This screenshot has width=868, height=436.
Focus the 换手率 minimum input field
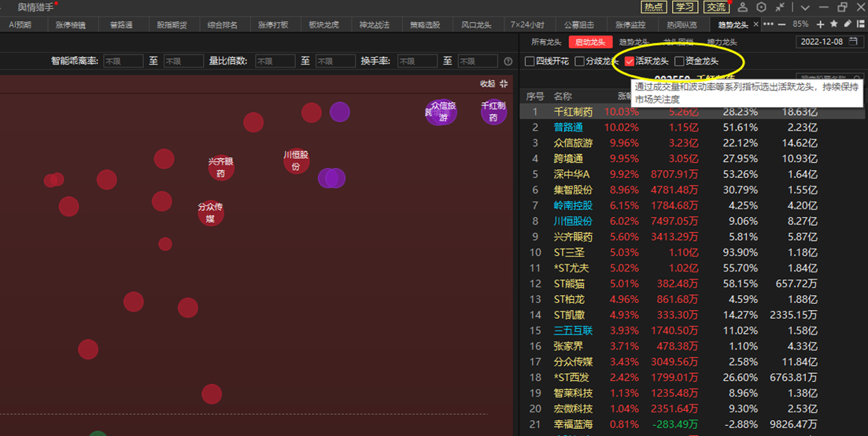[x=418, y=61]
